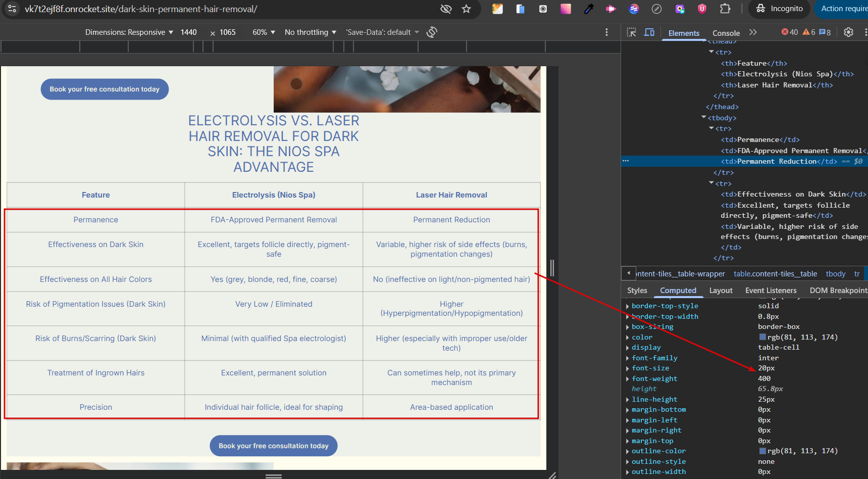
Task: Open device toolbar three-dot options menu
Action: [x=606, y=32]
